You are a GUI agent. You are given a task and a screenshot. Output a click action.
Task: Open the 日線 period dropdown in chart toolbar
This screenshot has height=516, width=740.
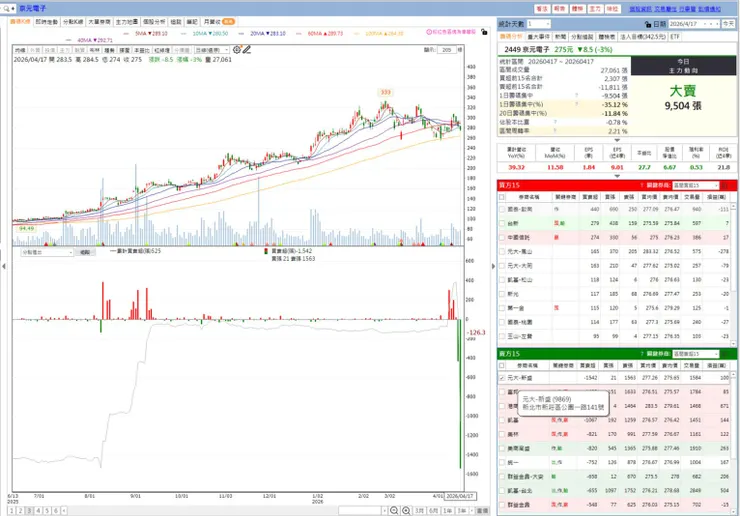[x=212, y=50]
